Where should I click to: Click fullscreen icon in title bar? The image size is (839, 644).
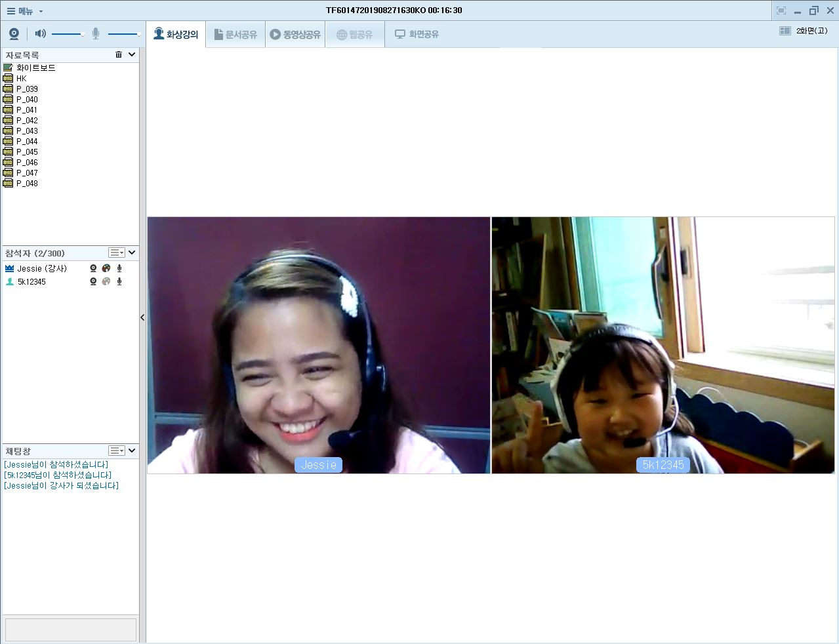[781, 10]
